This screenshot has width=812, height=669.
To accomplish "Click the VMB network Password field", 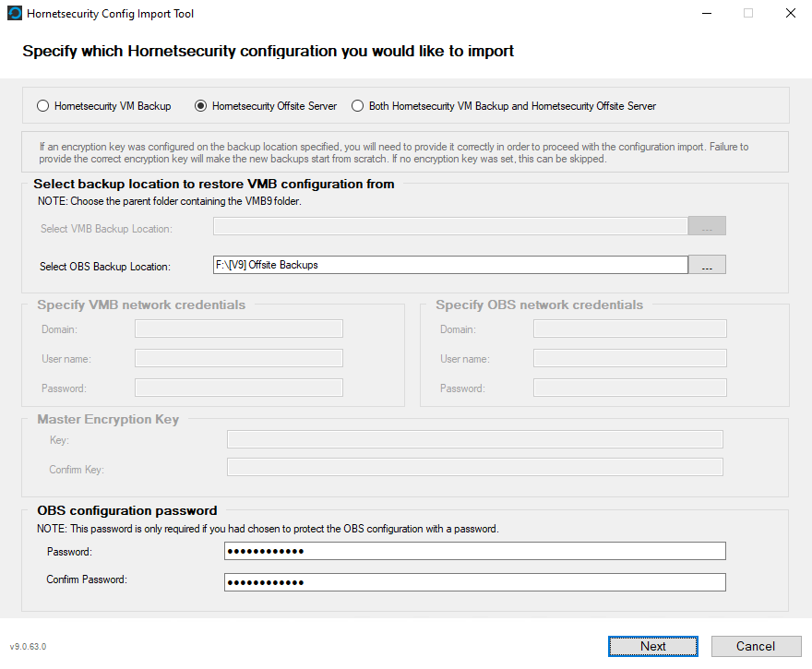I will pyautogui.click(x=239, y=388).
